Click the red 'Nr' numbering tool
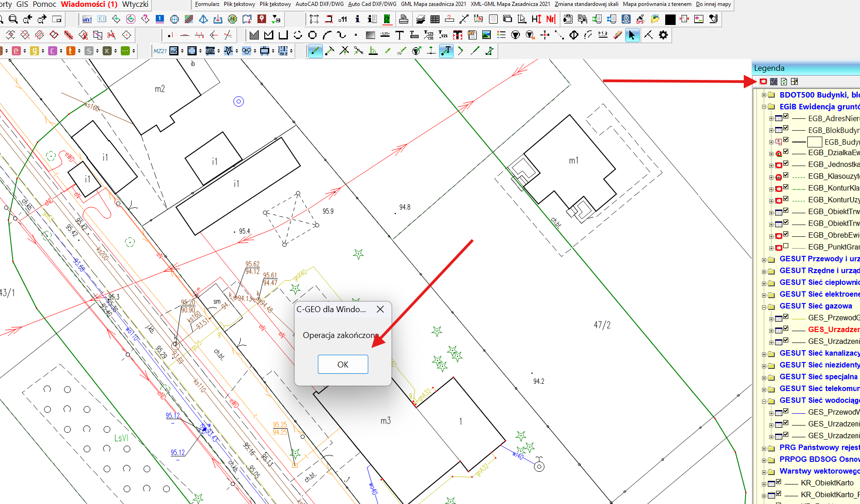 [551, 19]
